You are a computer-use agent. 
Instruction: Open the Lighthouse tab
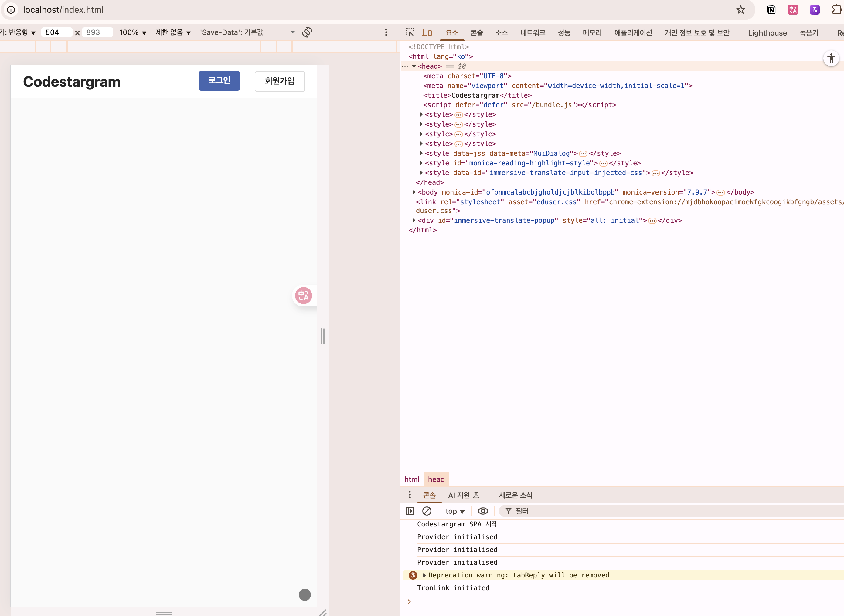point(767,33)
